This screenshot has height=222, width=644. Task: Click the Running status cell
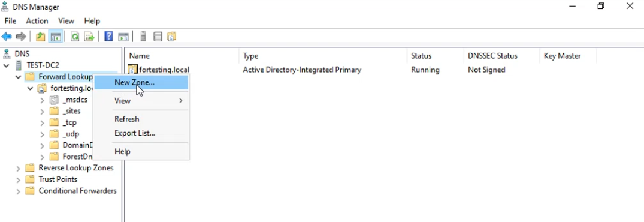(425, 70)
